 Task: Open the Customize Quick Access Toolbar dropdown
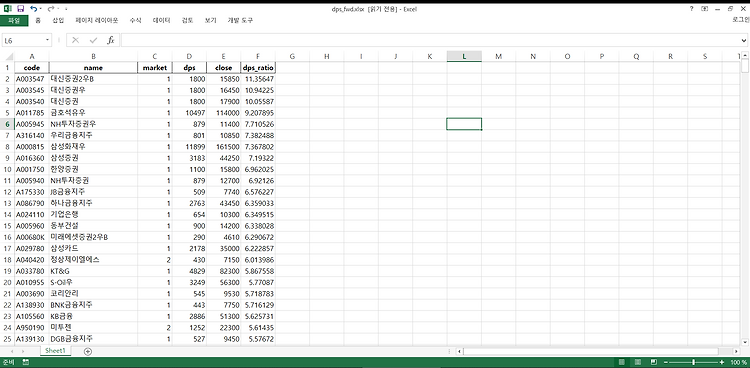coord(66,9)
